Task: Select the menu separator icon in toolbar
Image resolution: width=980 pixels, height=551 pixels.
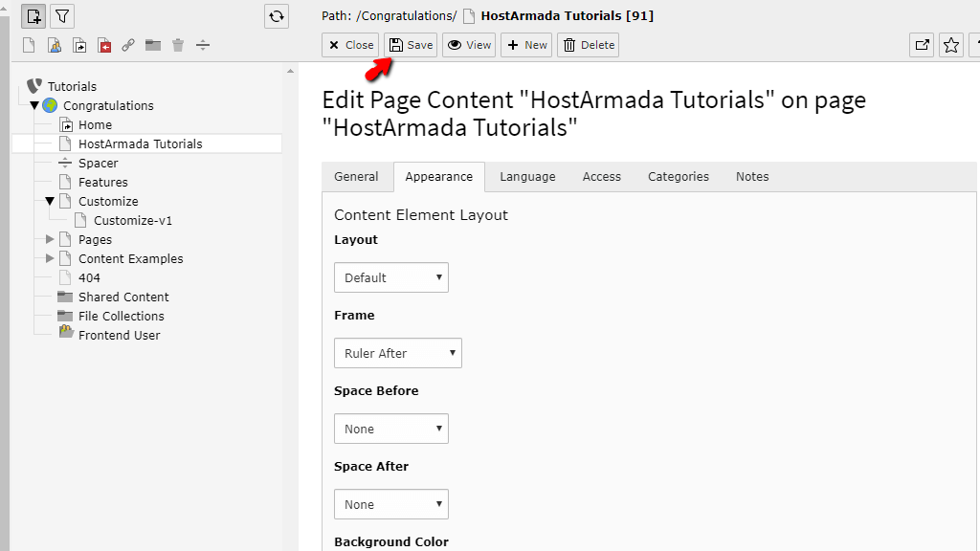Action: point(203,45)
